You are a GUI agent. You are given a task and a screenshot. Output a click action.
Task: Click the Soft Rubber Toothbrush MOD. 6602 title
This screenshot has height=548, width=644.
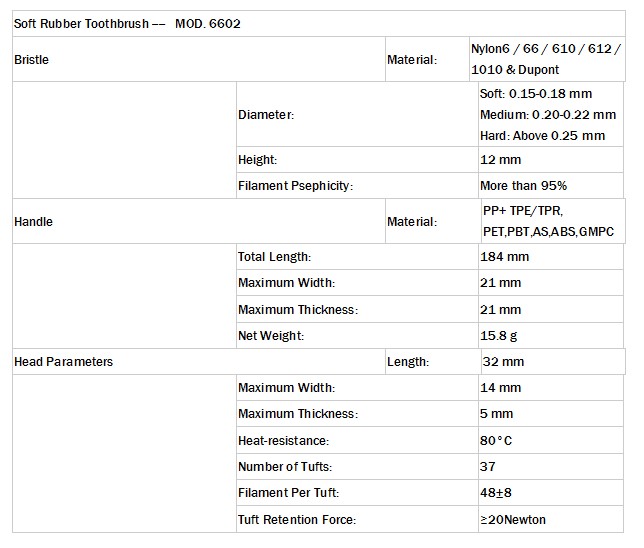pyautogui.click(x=127, y=23)
